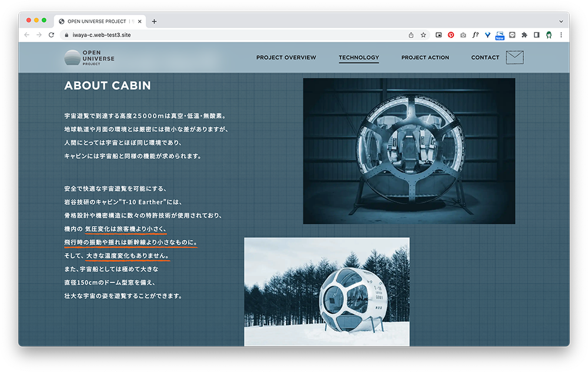The height and width of the screenshot is (372, 588).
Task: Click the blue V-shaped extension icon
Action: click(488, 35)
